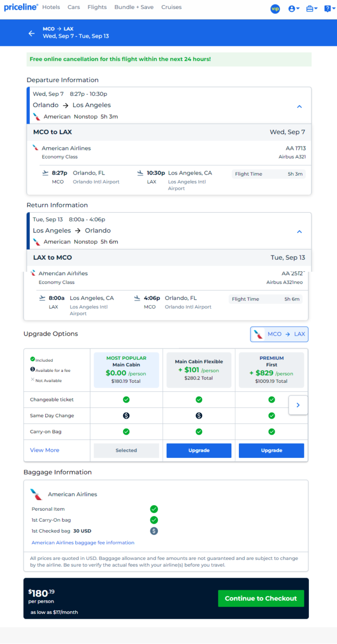Open the Flights menu item

click(97, 8)
